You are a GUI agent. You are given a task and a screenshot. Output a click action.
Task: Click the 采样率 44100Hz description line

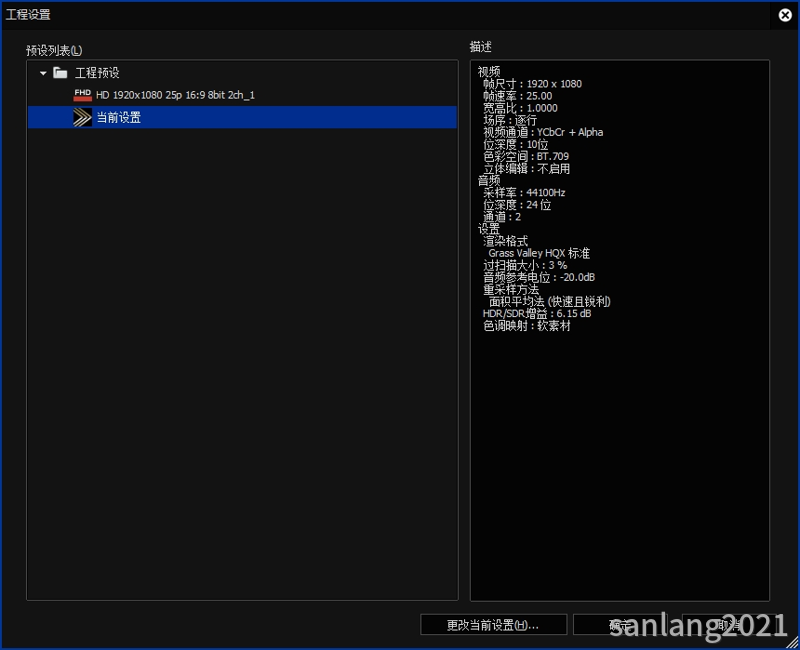coord(524,193)
